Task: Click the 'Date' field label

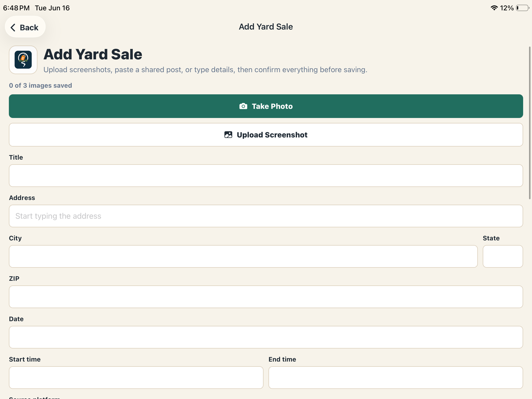Action: pyautogui.click(x=16, y=319)
